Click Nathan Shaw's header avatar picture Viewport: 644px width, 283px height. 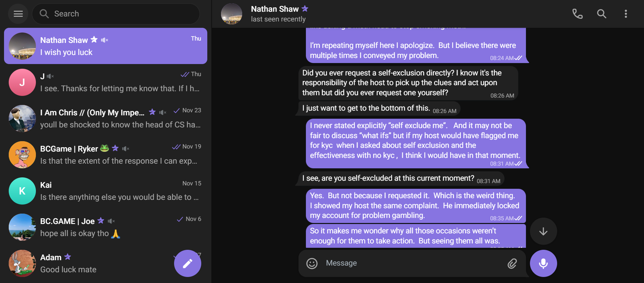pyautogui.click(x=231, y=14)
